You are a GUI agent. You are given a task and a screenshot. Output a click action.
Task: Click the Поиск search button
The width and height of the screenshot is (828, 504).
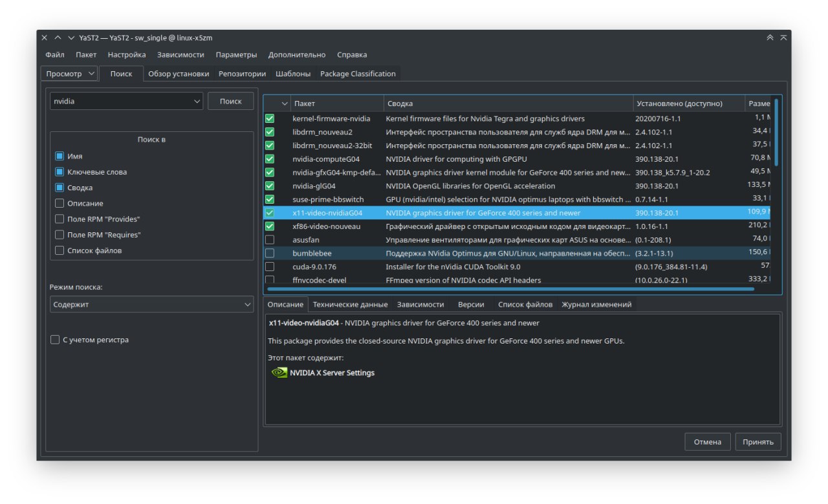point(230,102)
